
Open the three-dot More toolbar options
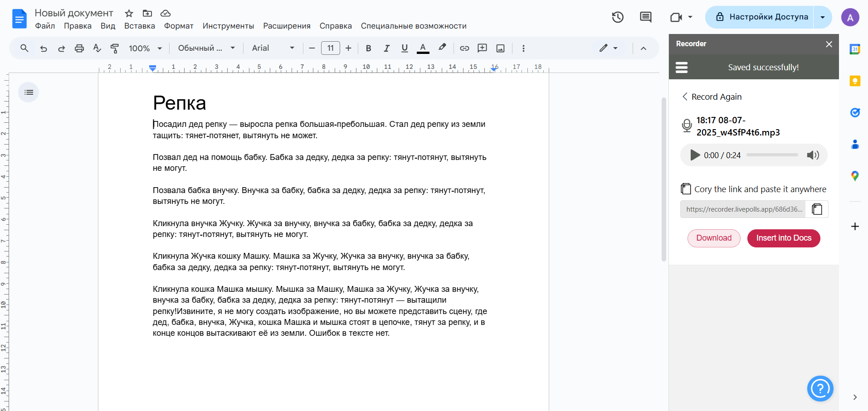click(523, 48)
